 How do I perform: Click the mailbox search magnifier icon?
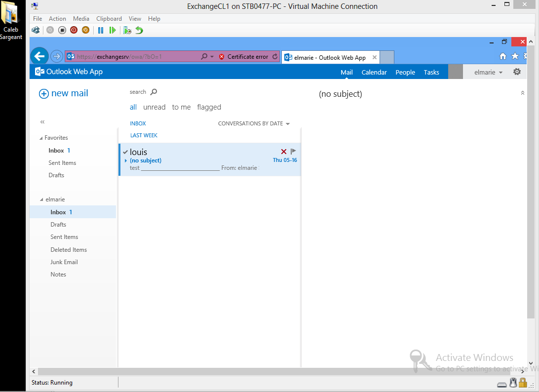tap(154, 92)
